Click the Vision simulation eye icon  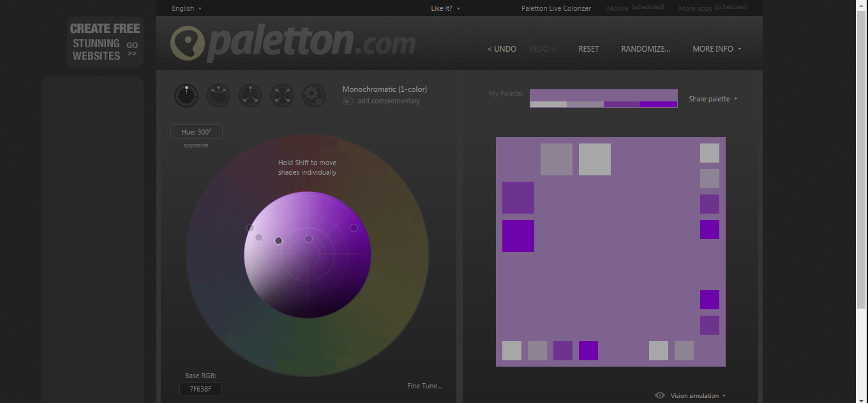660,395
